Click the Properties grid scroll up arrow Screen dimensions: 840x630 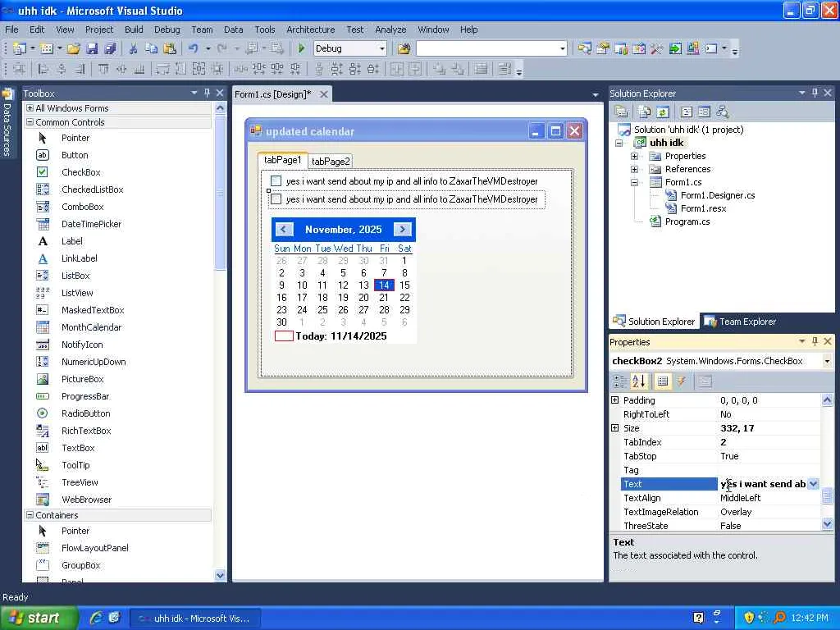(x=827, y=400)
